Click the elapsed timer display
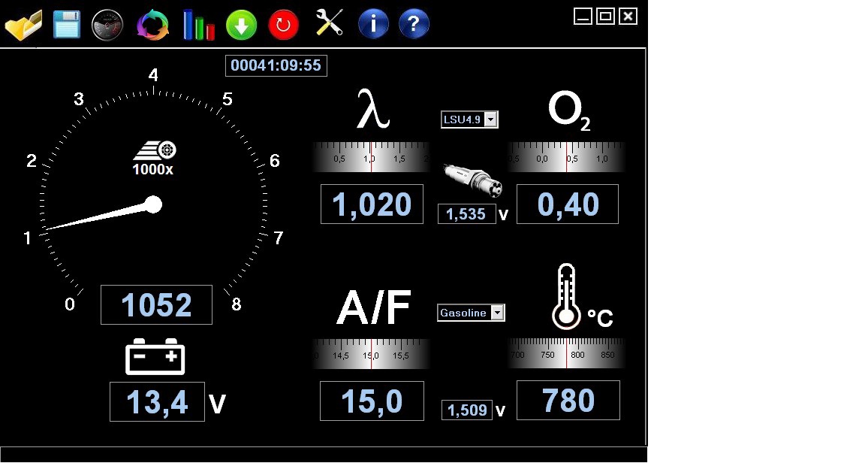The width and height of the screenshot is (868, 463). click(276, 66)
